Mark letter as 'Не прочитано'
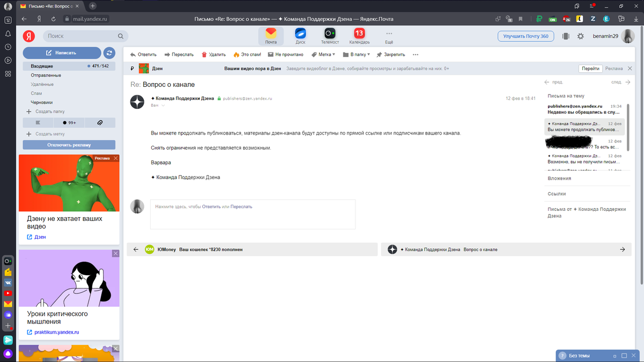Image resolution: width=644 pixels, height=362 pixels. [x=286, y=54]
